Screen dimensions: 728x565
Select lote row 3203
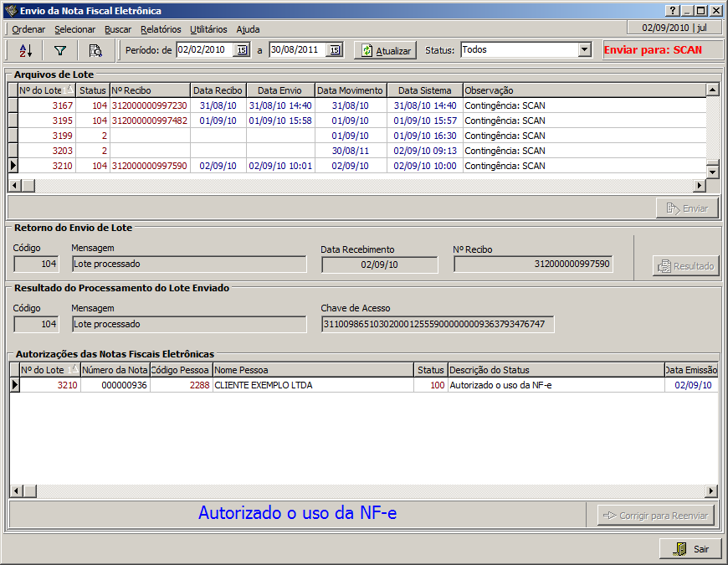pyautogui.click(x=62, y=151)
